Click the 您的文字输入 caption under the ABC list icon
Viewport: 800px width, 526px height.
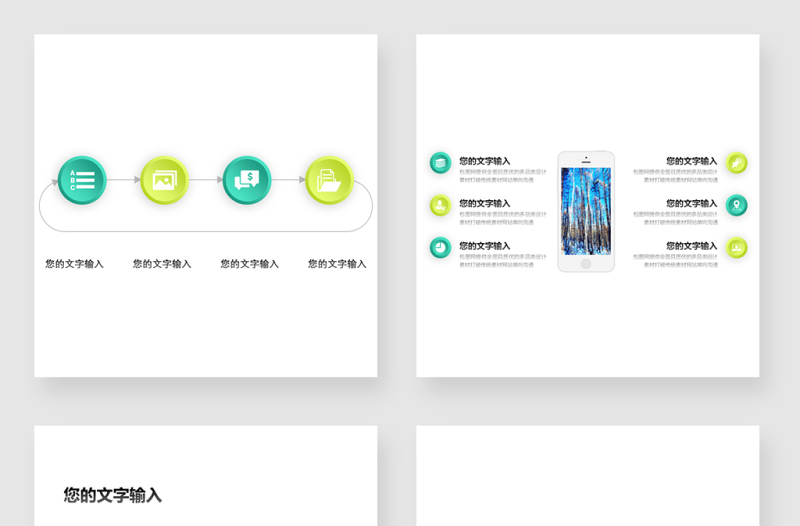point(74,264)
